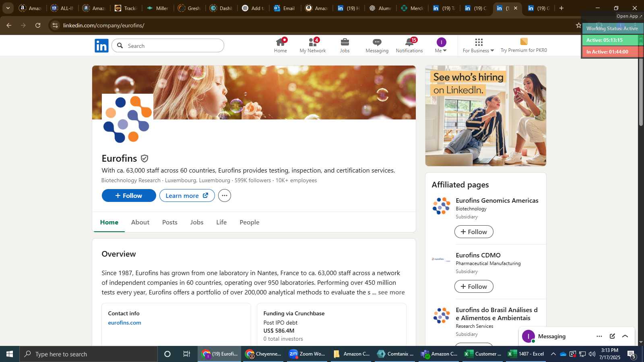Open Task View icon
The width and height of the screenshot is (644, 362).
point(187,354)
